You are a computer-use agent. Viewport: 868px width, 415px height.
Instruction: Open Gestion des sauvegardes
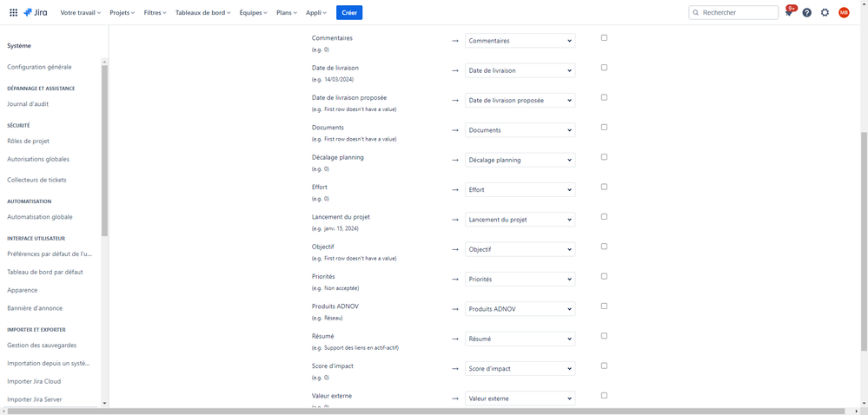(42, 346)
